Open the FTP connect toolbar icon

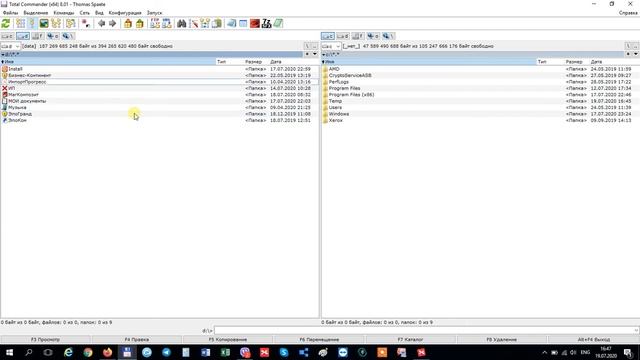pos(155,24)
